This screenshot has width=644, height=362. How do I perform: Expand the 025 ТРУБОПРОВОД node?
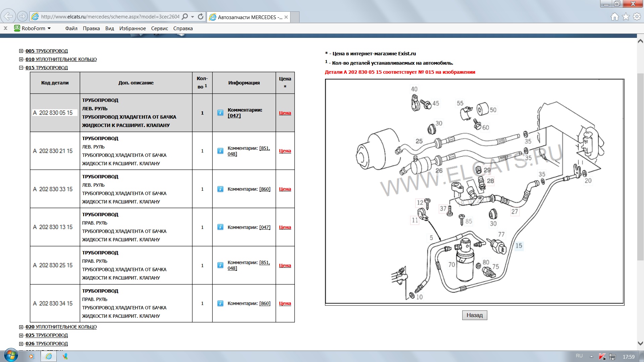click(21, 335)
